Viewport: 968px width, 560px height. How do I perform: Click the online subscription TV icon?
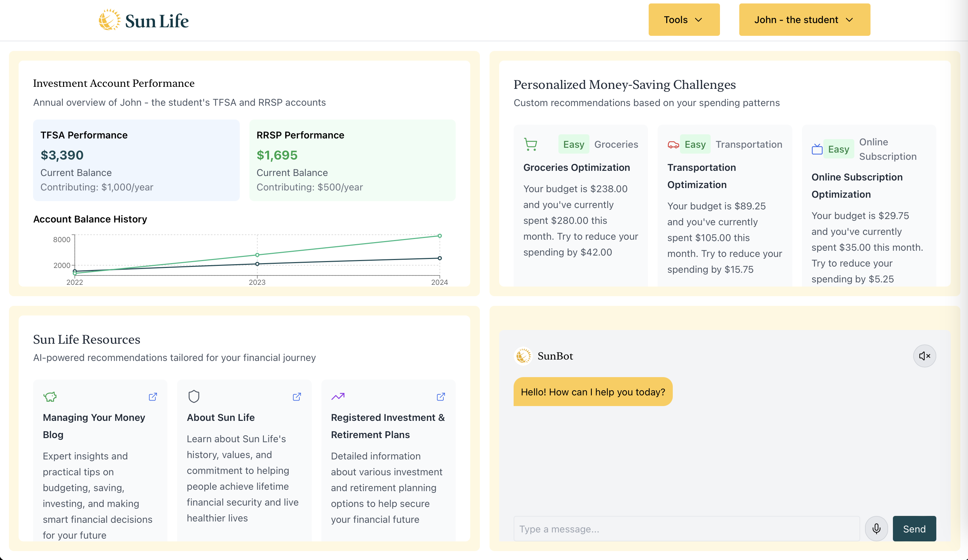[817, 149]
